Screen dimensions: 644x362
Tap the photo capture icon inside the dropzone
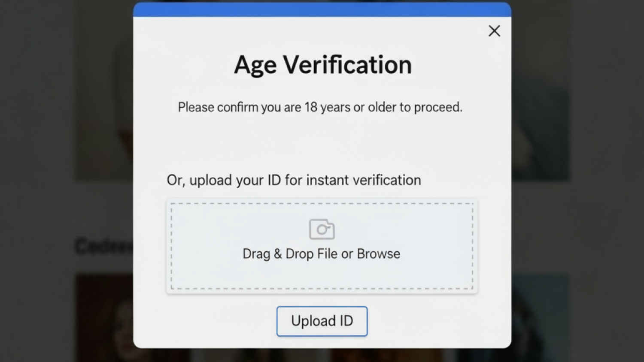tap(322, 229)
